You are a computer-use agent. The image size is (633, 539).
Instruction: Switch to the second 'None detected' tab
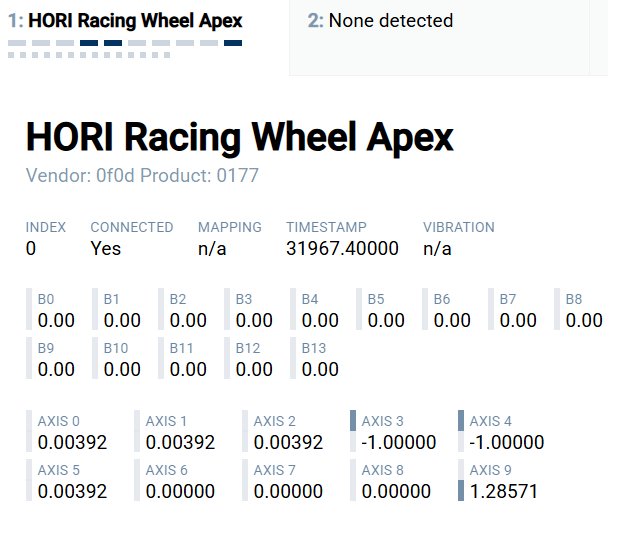[380, 21]
